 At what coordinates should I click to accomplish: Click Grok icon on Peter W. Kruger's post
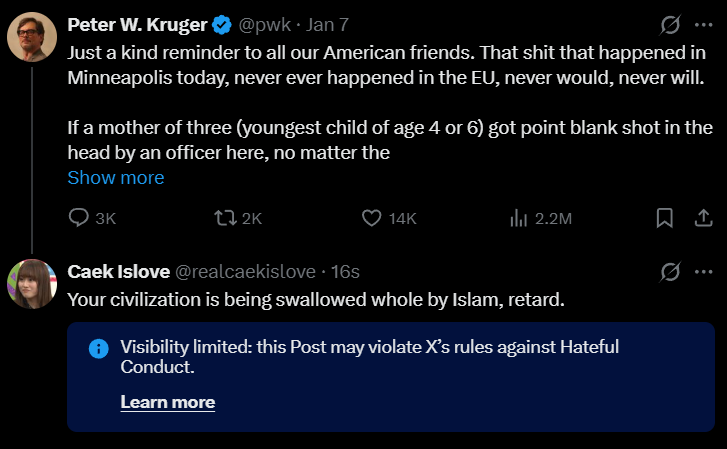click(x=671, y=24)
